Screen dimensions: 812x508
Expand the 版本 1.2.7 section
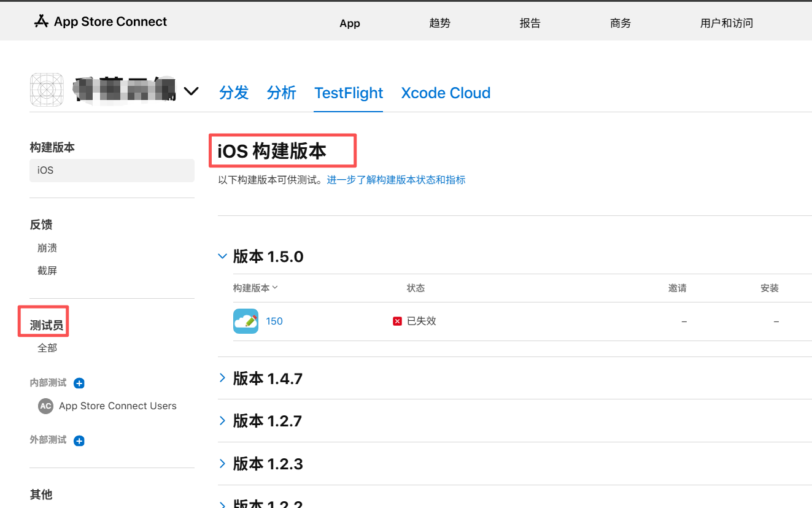(223, 420)
